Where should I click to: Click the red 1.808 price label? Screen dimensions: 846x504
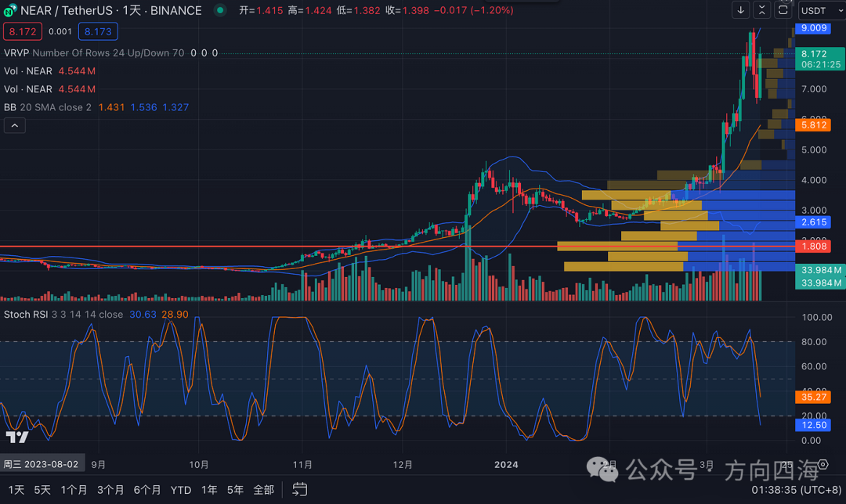pos(814,247)
